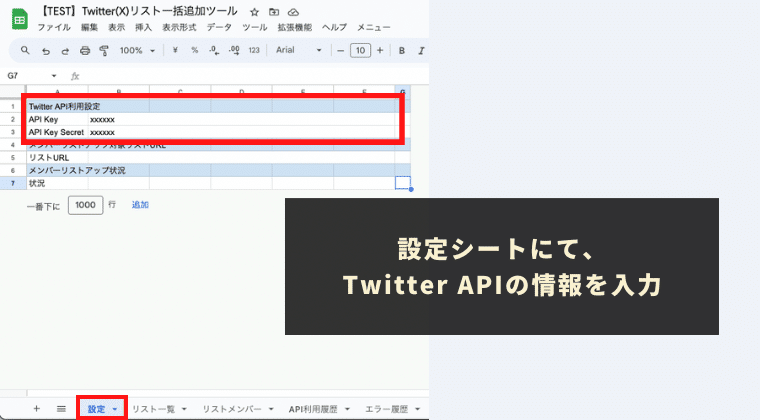Open the custom メニュー menu
Image resolution: width=760 pixels, height=420 pixels.
click(x=374, y=28)
